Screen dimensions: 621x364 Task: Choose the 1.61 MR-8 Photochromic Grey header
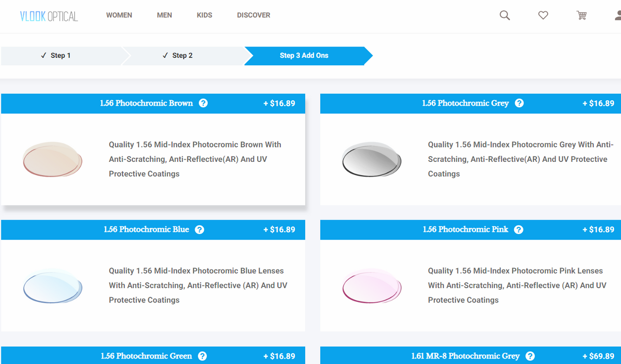(x=471, y=356)
